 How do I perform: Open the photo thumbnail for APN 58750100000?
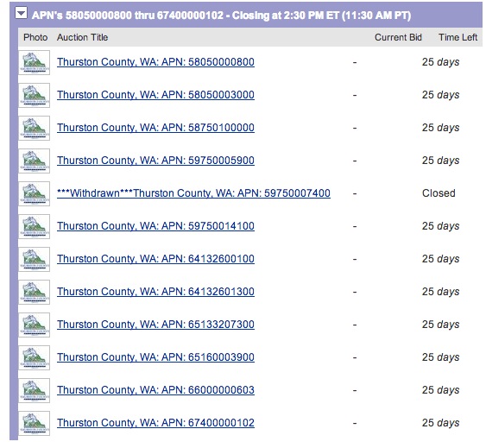[34, 128]
